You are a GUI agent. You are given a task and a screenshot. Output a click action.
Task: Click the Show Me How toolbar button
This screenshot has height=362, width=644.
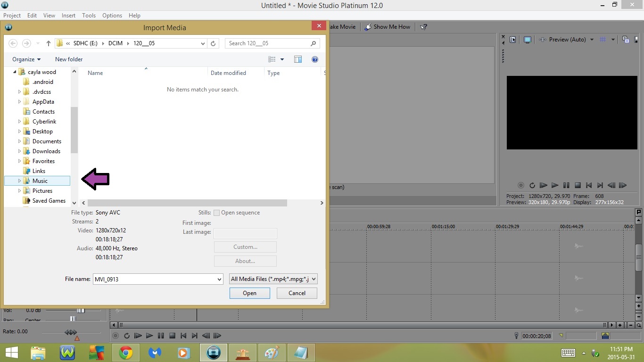[388, 27]
